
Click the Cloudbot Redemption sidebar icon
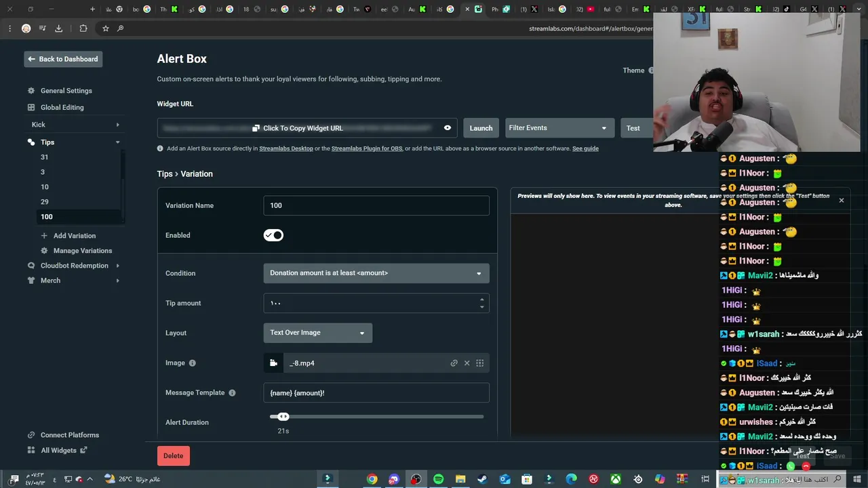(x=31, y=266)
